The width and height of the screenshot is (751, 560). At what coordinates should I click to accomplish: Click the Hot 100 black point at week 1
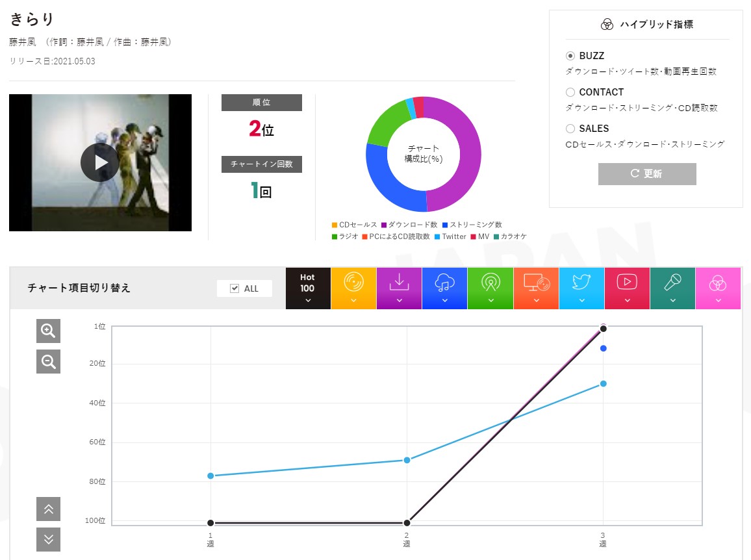coord(210,522)
